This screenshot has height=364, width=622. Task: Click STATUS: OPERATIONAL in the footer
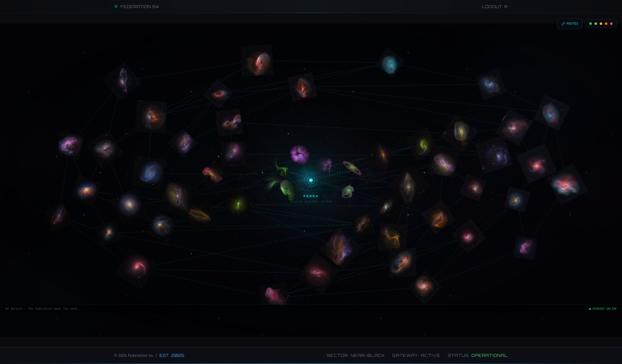(478, 355)
